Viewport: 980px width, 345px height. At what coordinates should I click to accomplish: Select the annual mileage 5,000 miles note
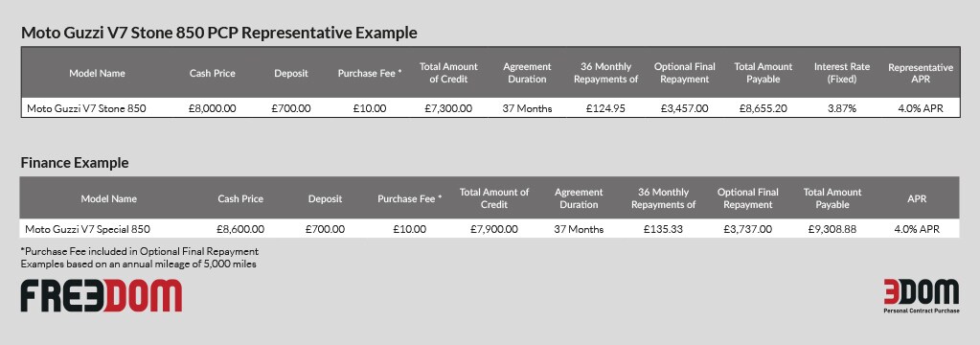pos(139,264)
